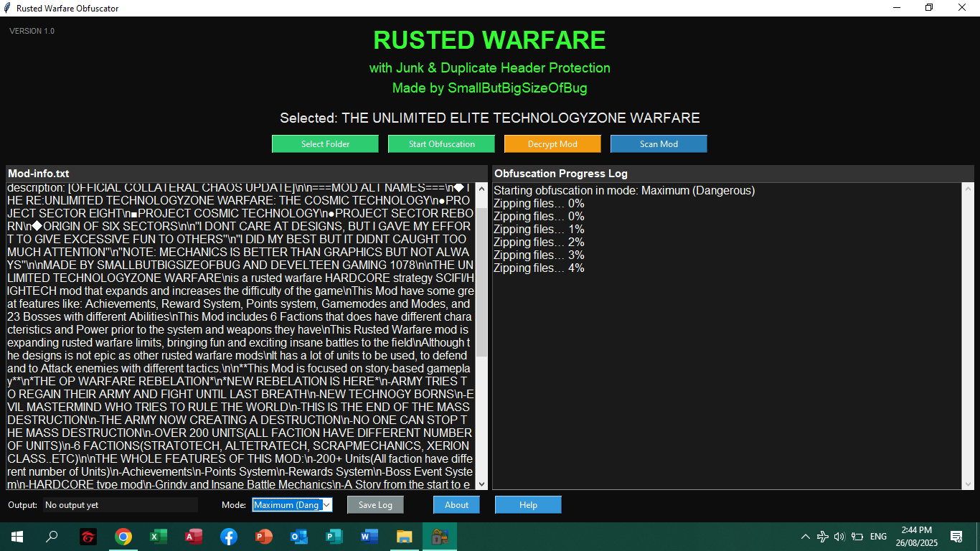Image resolution: width=980 pixels, height=551 pixels.
Task: Click the RUSTED WARFARE title
Action: 490,39
